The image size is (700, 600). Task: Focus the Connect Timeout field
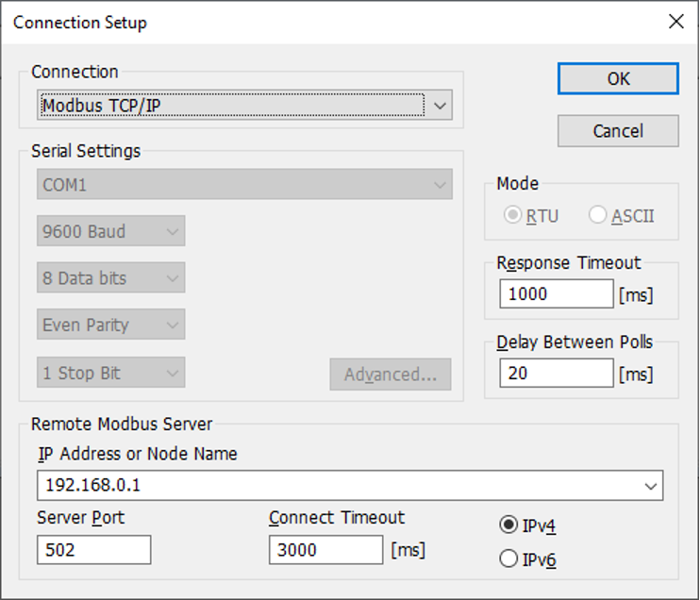[325, 550]
